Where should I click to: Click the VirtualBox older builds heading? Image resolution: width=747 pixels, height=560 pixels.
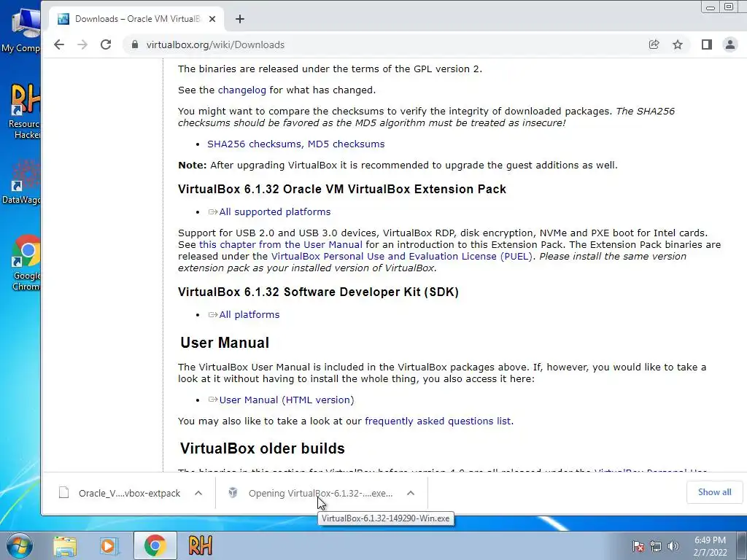[x=263, y=448]
